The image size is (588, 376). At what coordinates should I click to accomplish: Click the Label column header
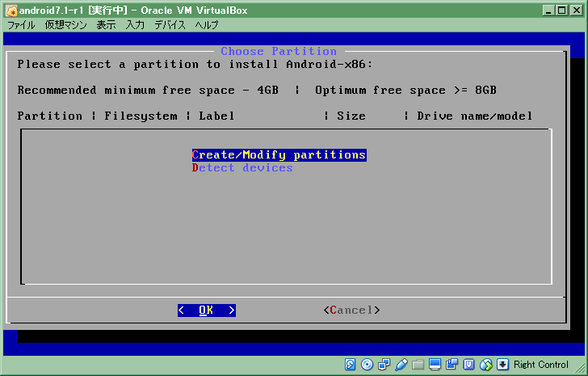216,116
